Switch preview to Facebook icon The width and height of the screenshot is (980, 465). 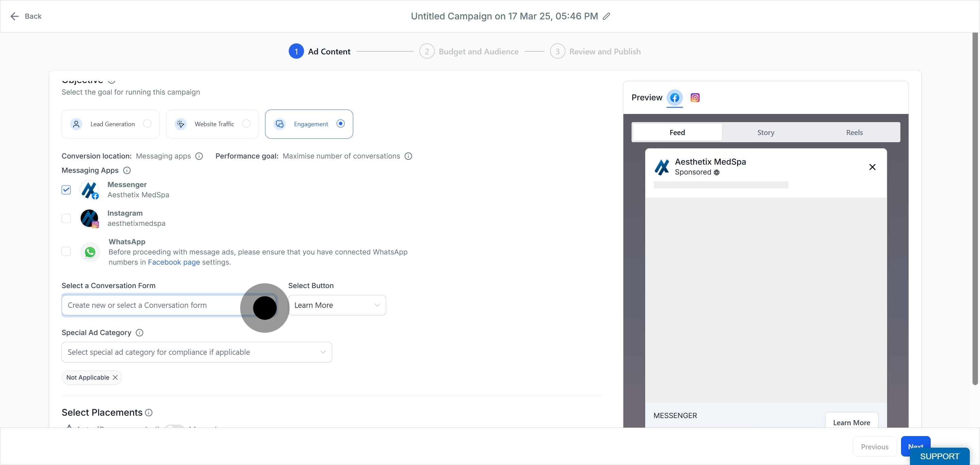pos(674,98)
